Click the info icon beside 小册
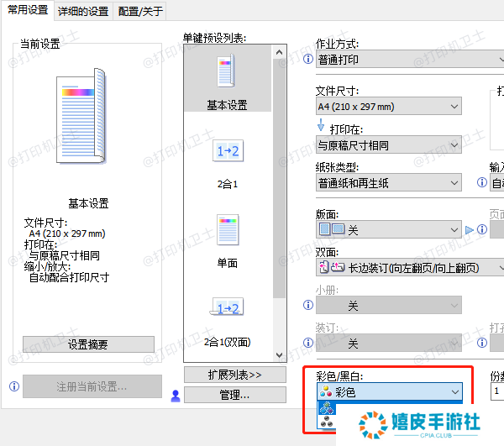The image size is (504, 446). click(308, 305)
